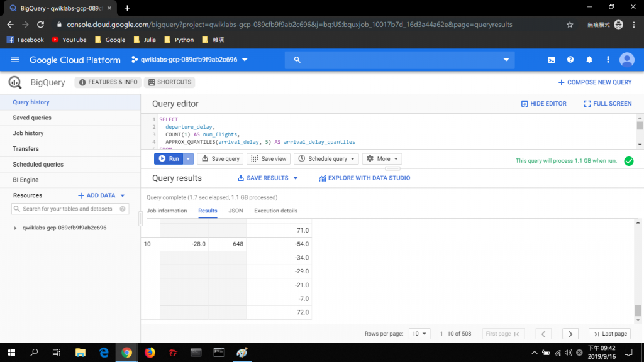Go back in browser history

click(10, 25)
